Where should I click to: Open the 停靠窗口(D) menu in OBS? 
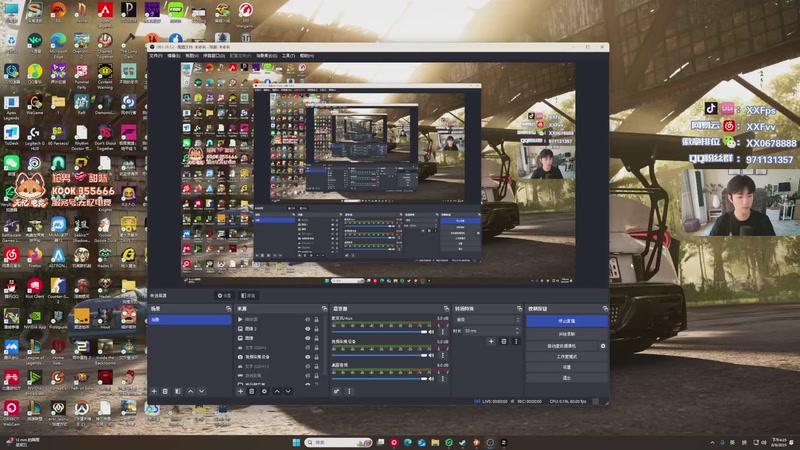pos(214,56)
